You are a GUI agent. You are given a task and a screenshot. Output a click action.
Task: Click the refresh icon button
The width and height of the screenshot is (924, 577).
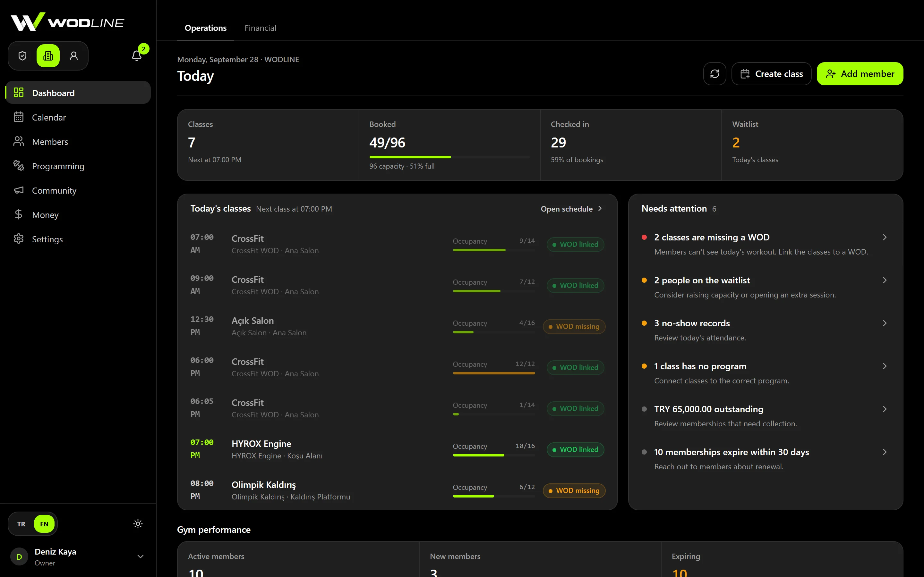pyautogui.click(x=714, y=74)
